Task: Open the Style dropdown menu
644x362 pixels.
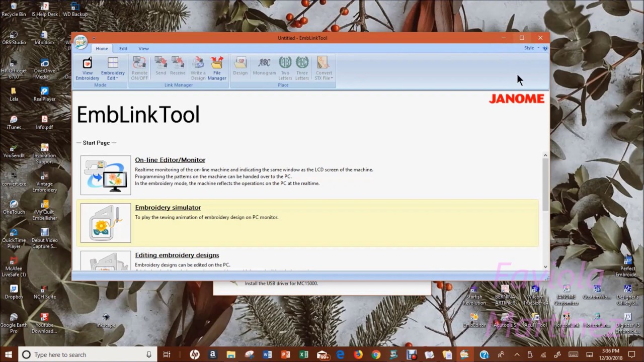Action: [x=531, y=48]
